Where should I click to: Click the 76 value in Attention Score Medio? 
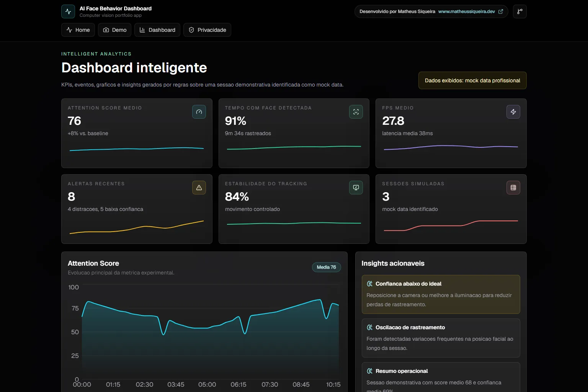75,121
